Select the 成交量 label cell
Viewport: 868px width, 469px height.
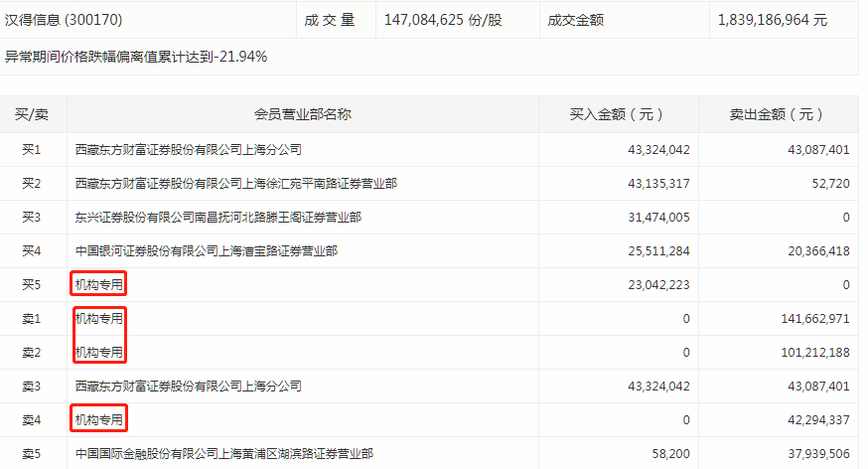coord(330,20)
